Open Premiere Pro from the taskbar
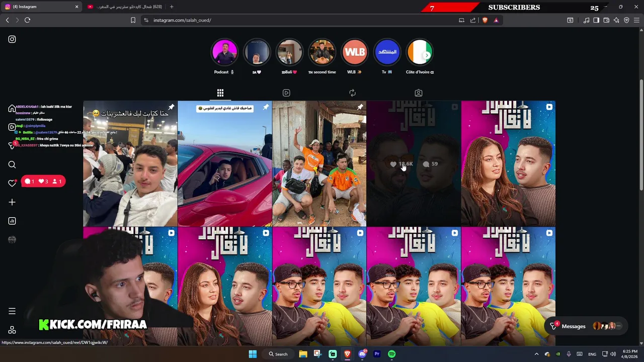 click(377, 354)
